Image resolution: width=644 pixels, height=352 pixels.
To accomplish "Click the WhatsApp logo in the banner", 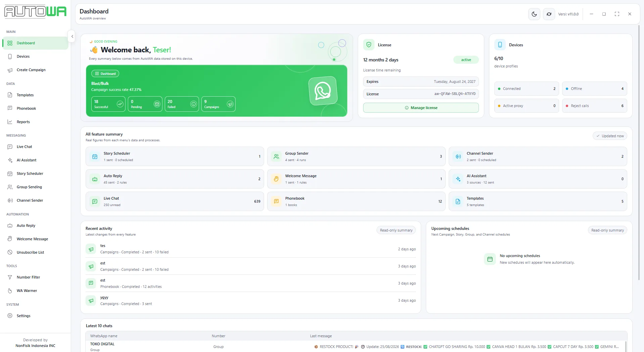I will 323,91.
